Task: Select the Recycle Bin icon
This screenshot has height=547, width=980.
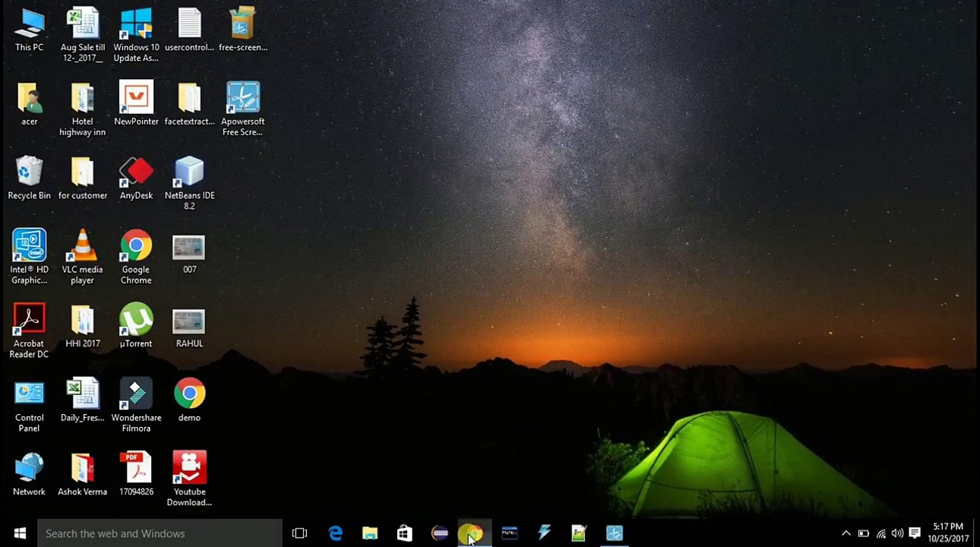Action: pos(29,178)
